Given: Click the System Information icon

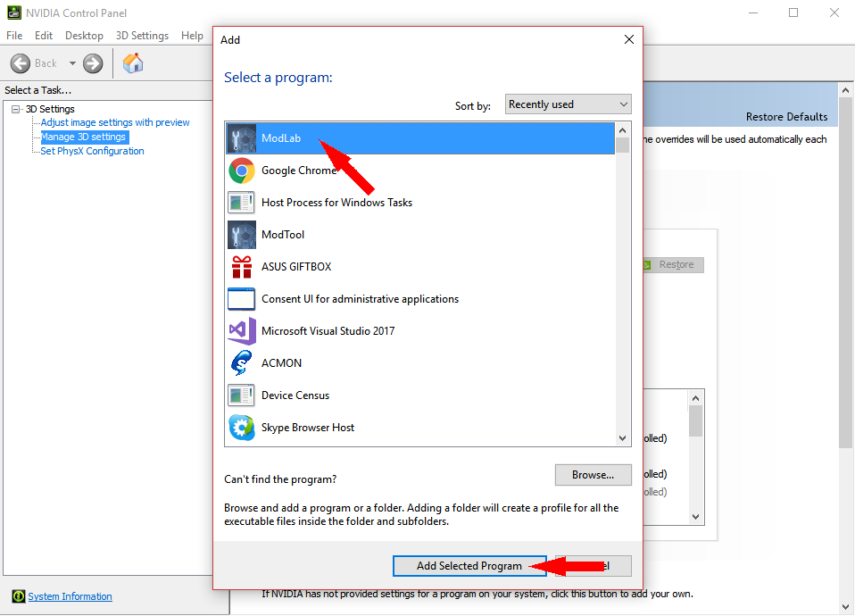Looking at the screenshot, I should [19, 596].
